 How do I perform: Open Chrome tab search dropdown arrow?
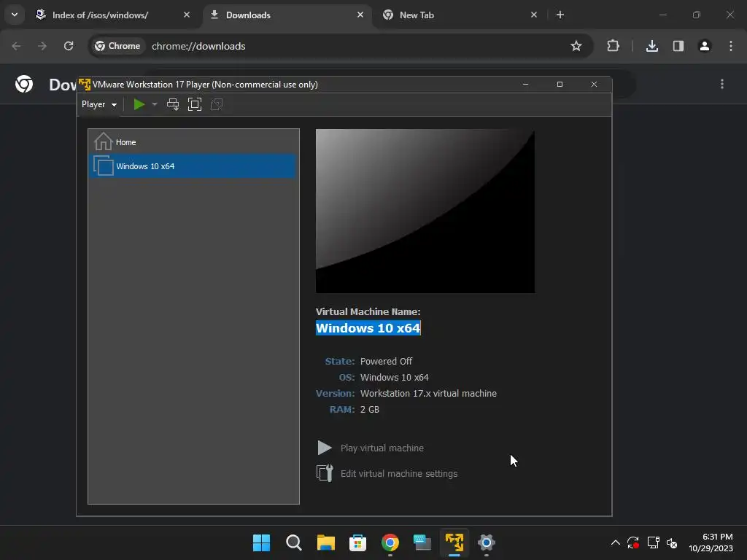click(x=15, y=15)
